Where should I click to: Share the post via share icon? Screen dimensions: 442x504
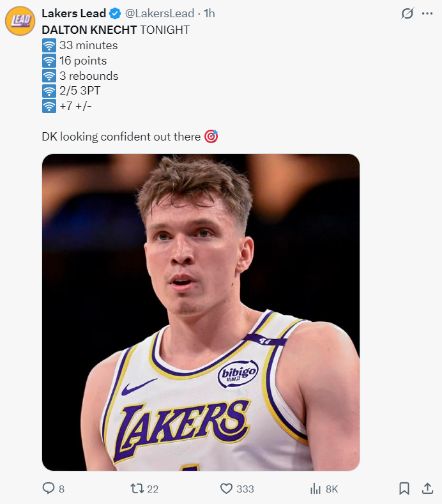point(427,488)
